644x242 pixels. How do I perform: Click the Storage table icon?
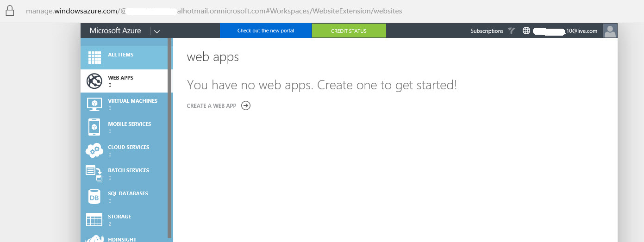click(x=94, y=220)
